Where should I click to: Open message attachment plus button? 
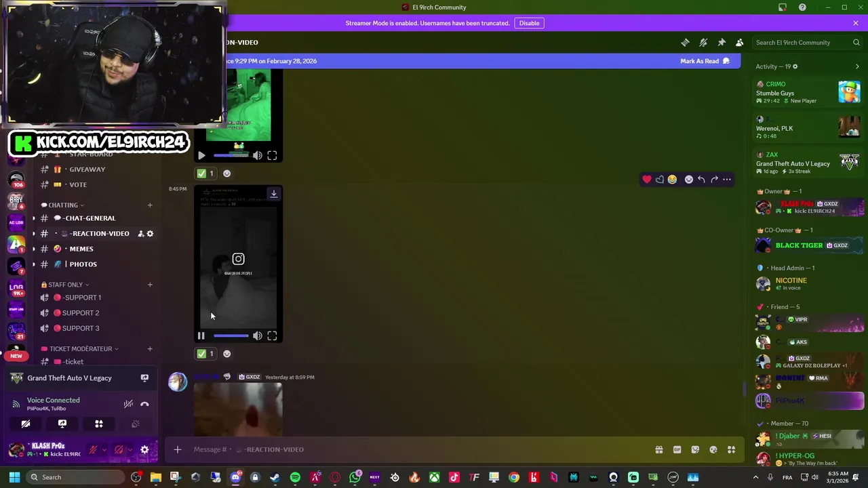click(177, 449)
